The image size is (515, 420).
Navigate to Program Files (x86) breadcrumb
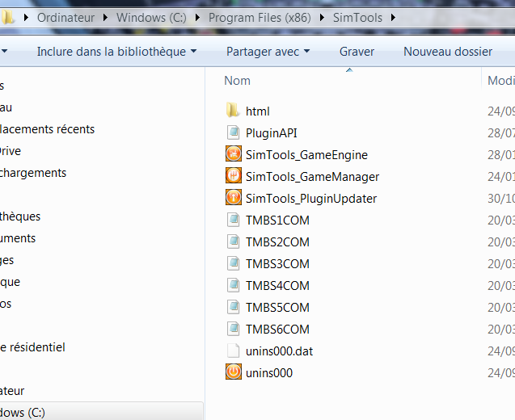click(x=260, y=18)
